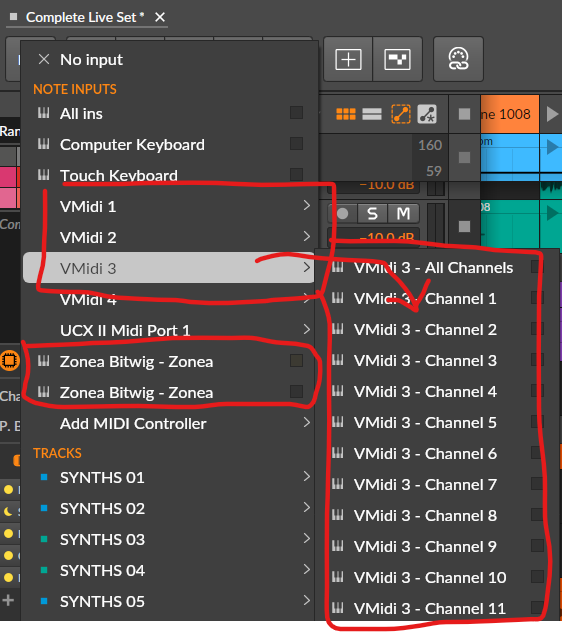Expand the VMidi 1 submenu
Screen dimensions: 562x632
[169, 206]
